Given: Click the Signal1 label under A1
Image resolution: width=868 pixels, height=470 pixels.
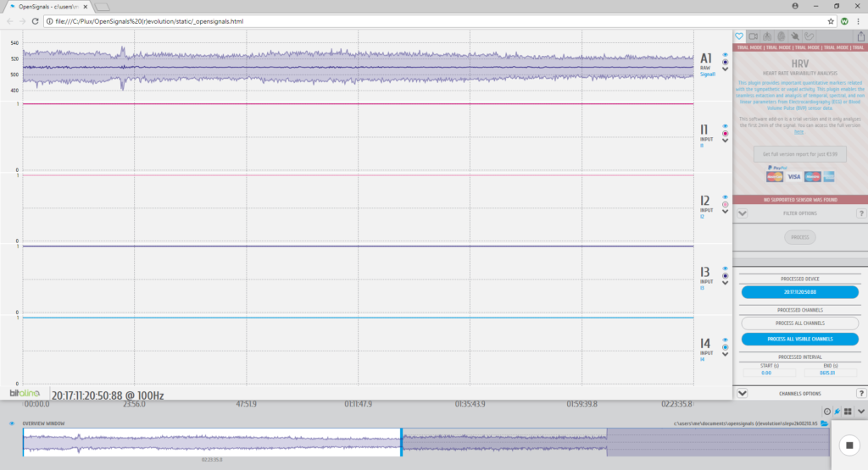Looking at the screenshot, I should pos(707,74).
